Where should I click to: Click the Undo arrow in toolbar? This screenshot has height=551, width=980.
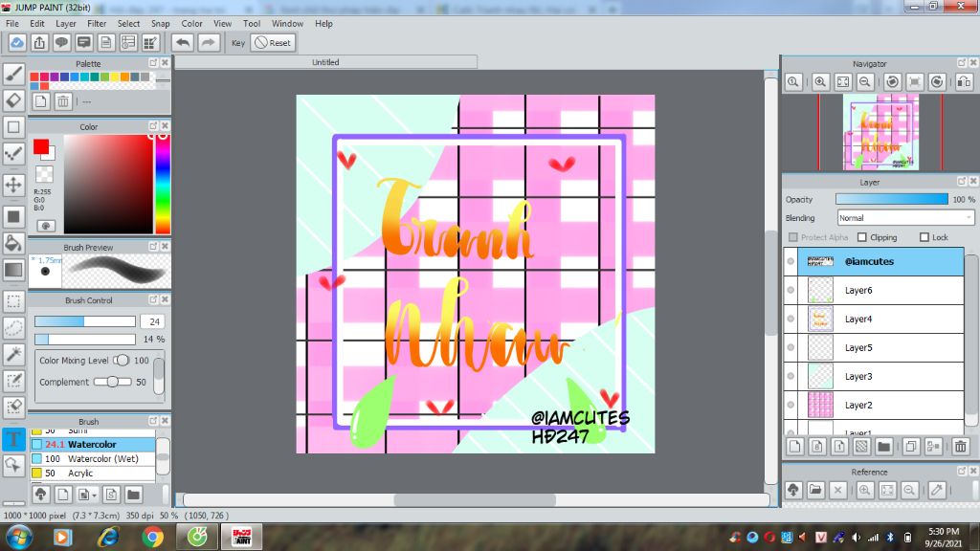[183, 42]
